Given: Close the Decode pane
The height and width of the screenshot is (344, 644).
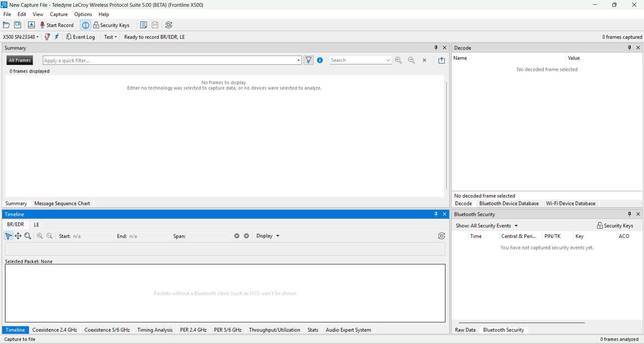Looking at the screenshot, I should (x=638, y=48).
